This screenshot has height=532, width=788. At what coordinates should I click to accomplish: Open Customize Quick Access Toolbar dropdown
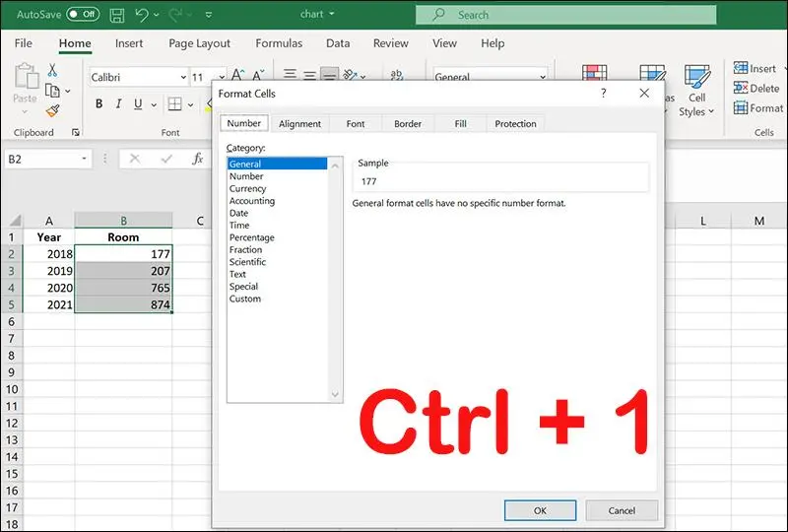pyautogui.click(x=209, y=15)
